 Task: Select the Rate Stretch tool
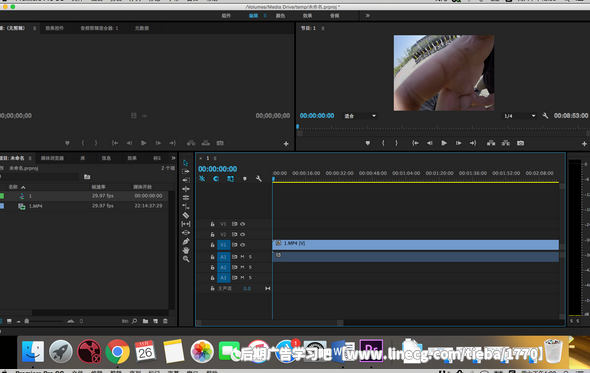(186, 206)
